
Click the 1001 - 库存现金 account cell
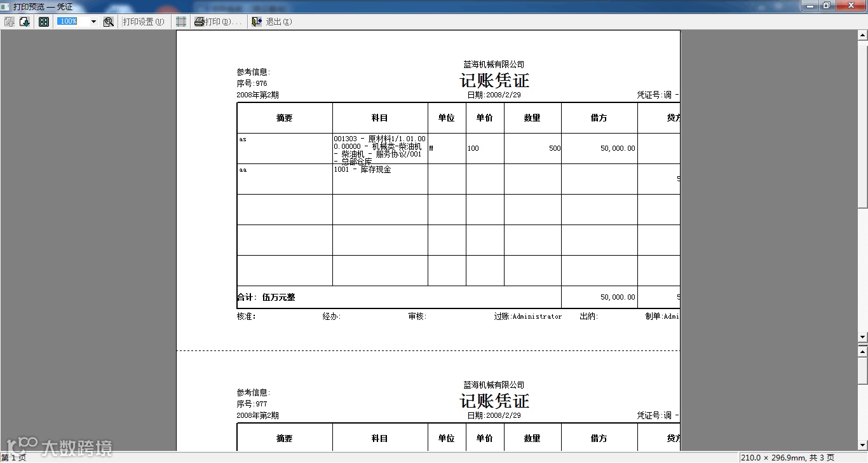click(x=380, y=179)
